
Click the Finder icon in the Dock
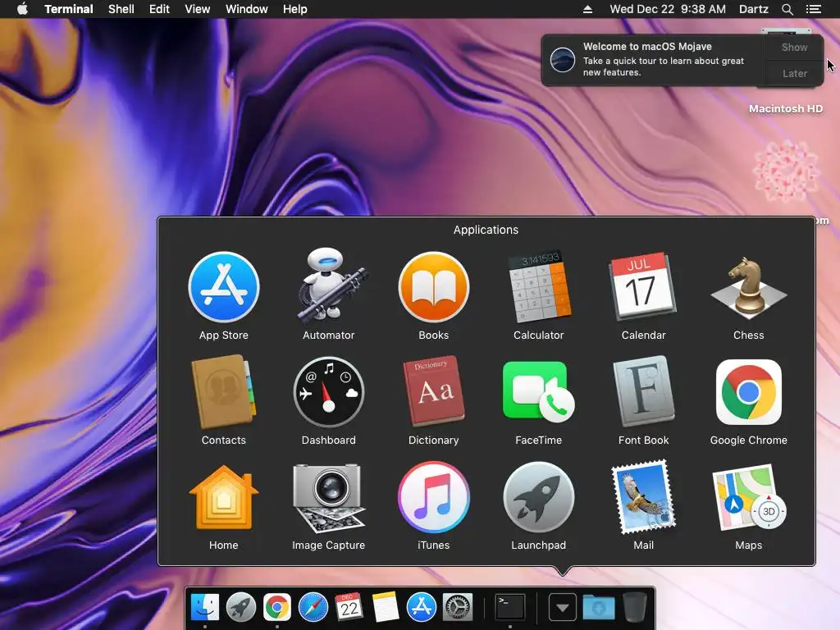point(205,608)
